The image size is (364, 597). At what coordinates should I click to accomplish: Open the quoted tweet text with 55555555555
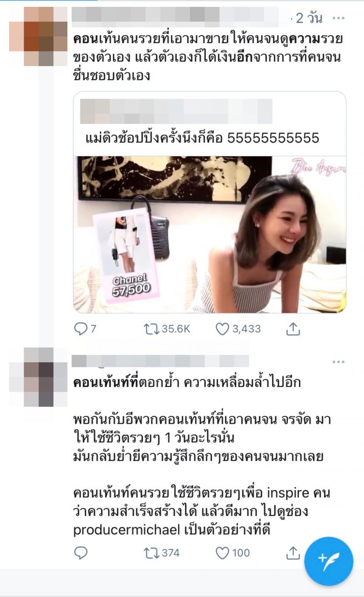pos(202,138)
